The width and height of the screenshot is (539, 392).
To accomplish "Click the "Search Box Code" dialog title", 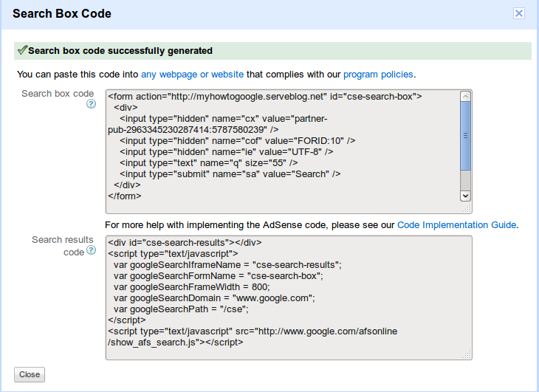I will 62,13.
